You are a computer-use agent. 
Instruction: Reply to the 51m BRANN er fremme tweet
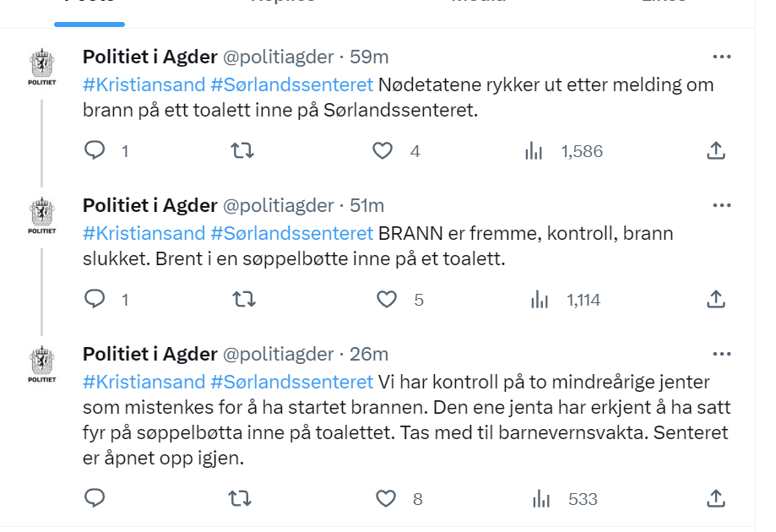point(95,299)
